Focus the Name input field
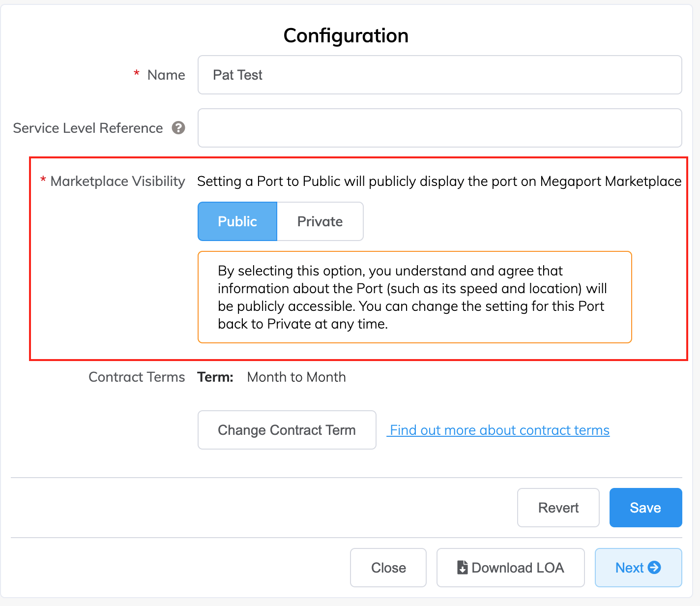700x606 pixels. click(x=439, y=75)
